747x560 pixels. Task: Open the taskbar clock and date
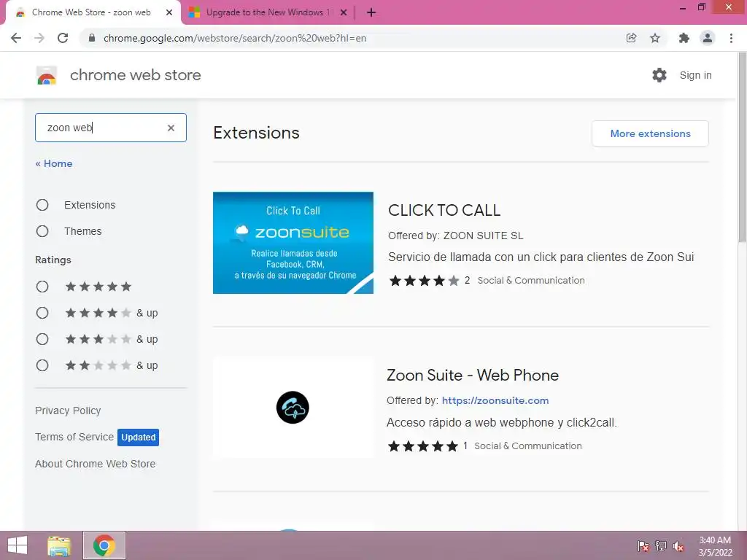pyautogui.click(x=715, y=546)
